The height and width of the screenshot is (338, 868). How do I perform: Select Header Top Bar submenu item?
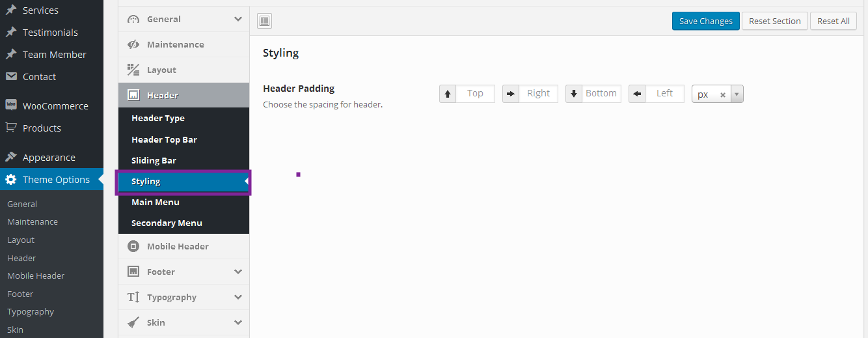[164, 139]
